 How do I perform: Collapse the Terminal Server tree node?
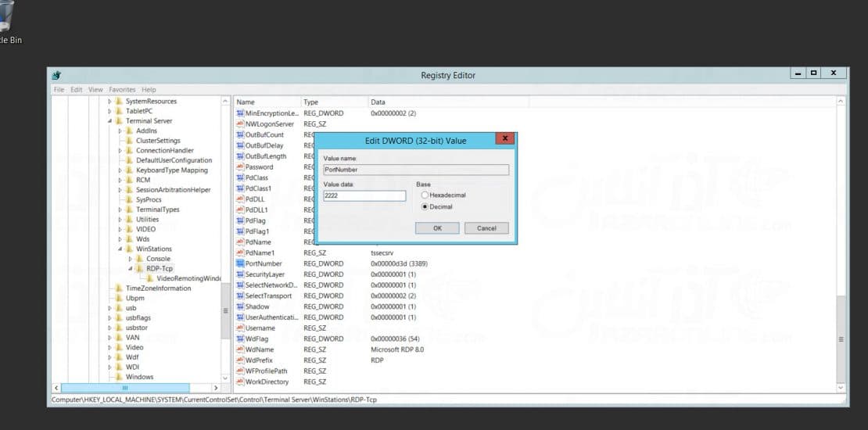click(109, 121)
